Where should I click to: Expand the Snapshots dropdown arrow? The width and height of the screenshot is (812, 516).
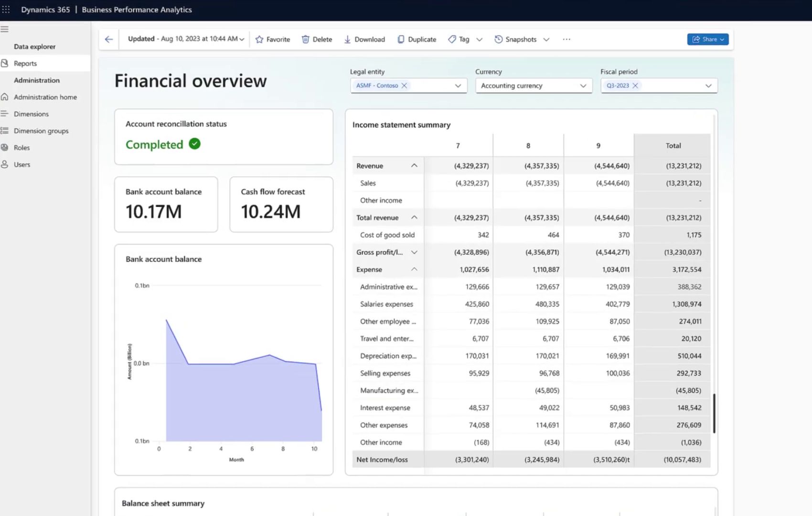point(546,39)
